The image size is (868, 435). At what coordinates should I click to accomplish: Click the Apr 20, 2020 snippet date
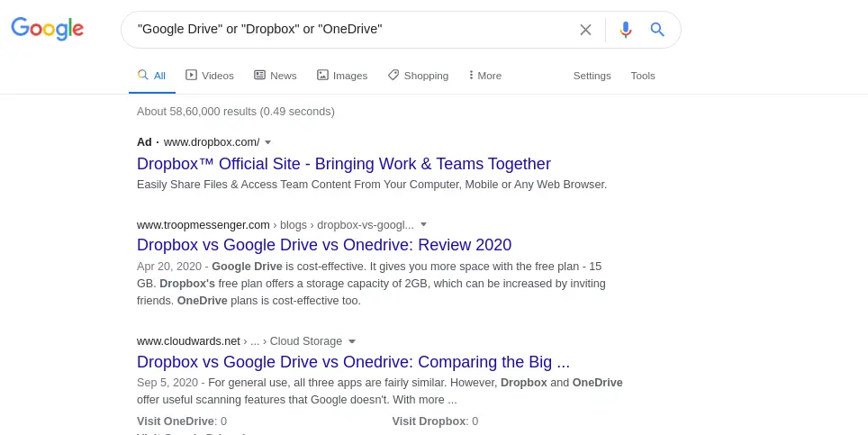click(x=169, y=267)
